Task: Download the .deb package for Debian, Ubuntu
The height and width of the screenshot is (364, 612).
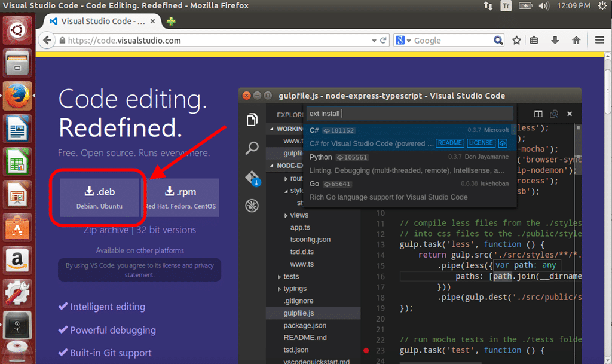Action: [x=100, y=197]
